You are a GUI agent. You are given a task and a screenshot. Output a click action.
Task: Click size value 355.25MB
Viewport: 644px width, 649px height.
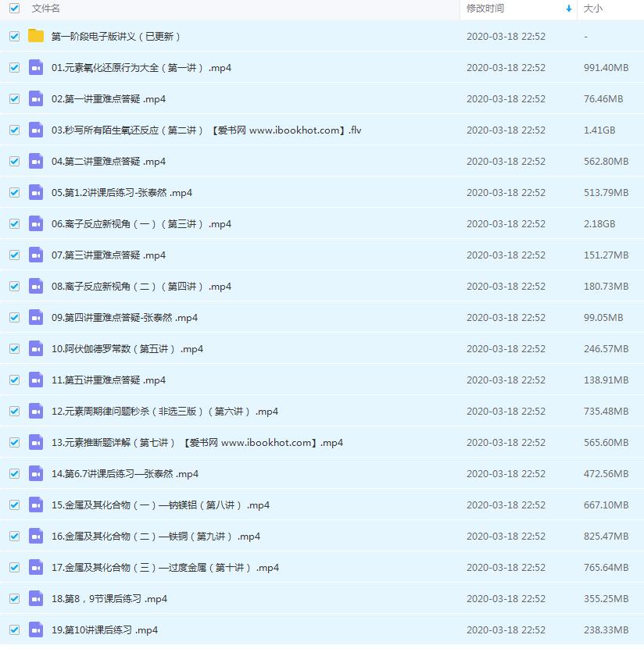click(606, 599)
